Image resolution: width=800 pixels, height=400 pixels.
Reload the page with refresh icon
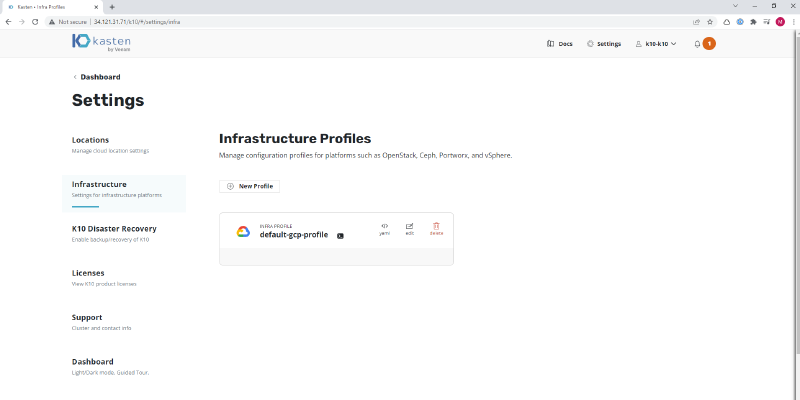pos(35,22)
